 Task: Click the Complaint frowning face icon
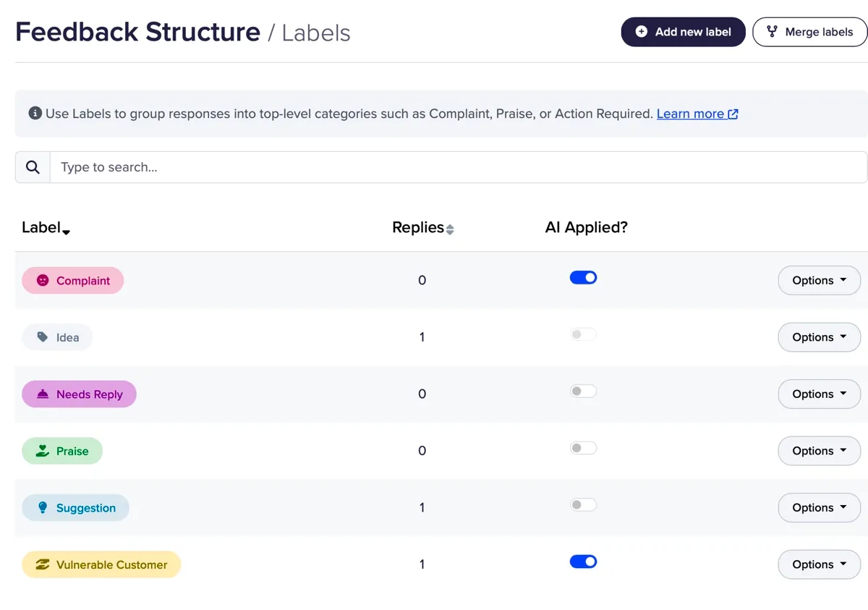point(42,280)
